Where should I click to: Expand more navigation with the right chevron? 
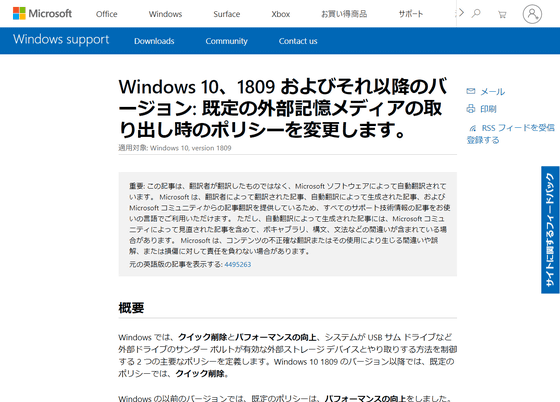click(461, 13)
